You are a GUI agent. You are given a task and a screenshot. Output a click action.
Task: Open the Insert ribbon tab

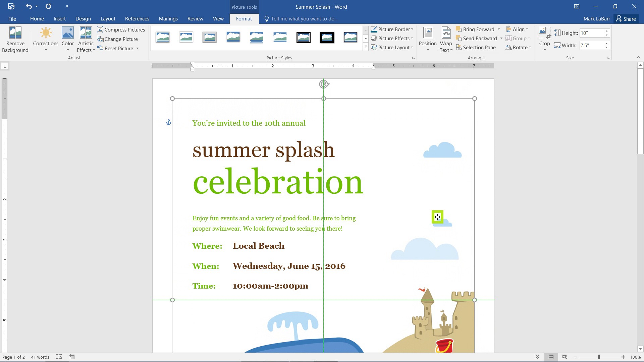point(60,18)
